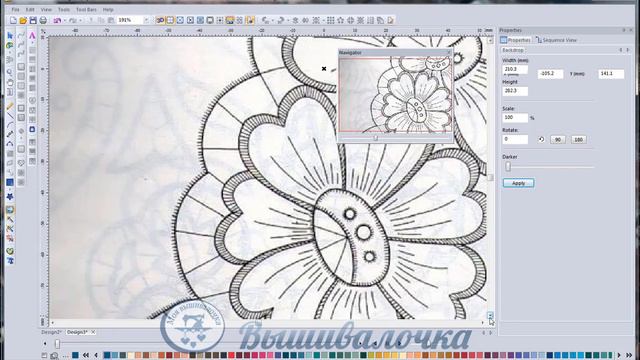
Task: Select the pencil drawing tool
Action: click(10, 107)
